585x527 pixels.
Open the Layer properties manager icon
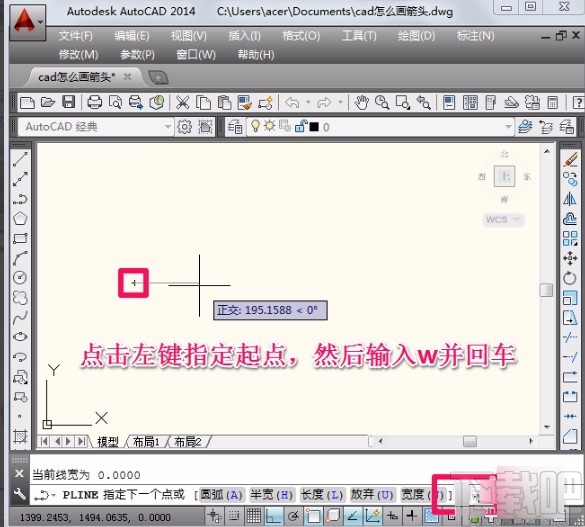pos(235,127)
